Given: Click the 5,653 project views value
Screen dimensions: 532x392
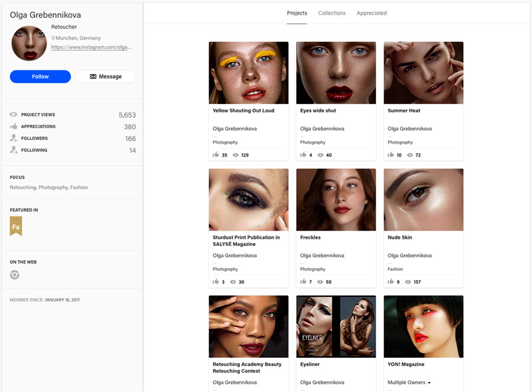Looking at the screenshot, I should 127,115.
